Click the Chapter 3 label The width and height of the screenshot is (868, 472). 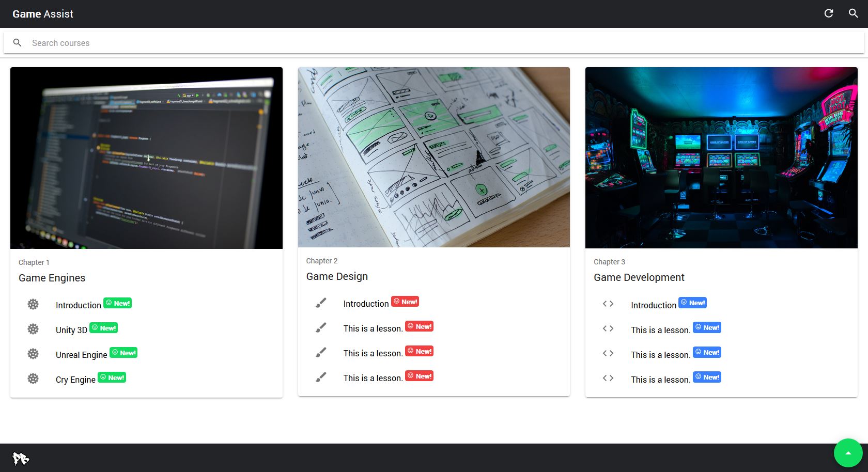610,262
